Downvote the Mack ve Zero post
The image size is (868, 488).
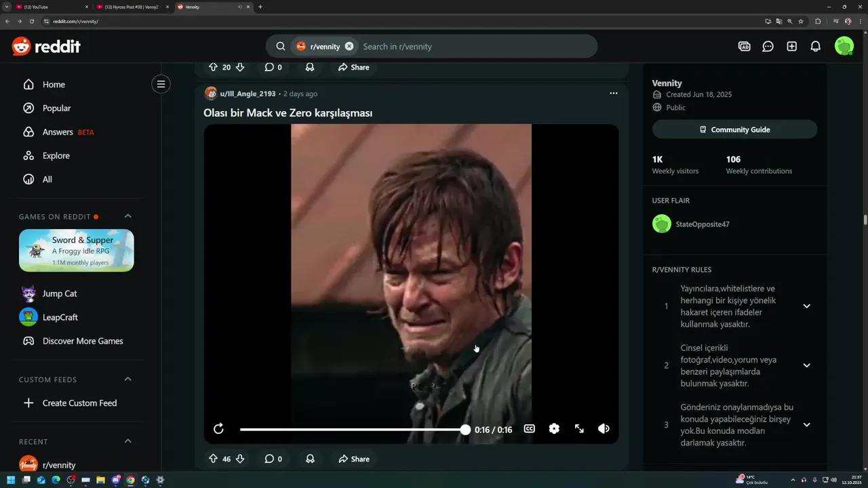[239, 459]
